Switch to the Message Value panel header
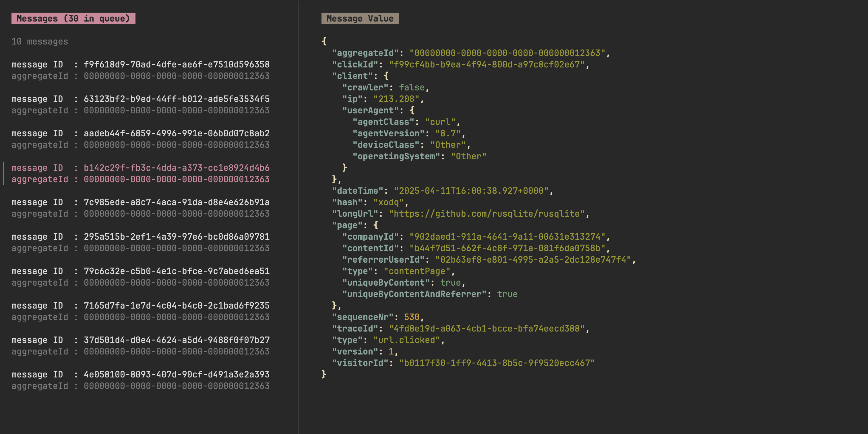This screenshot has height=434, width=868. point(360,18)
